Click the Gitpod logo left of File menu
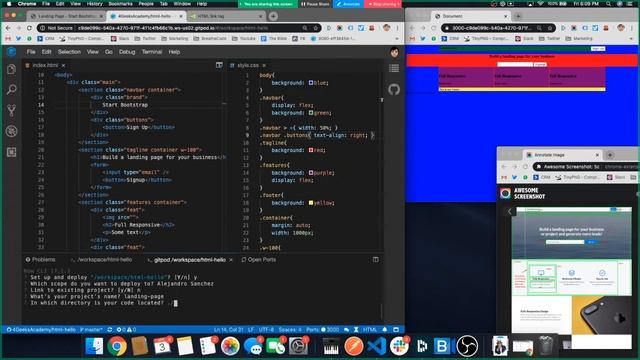Screen dimensions: 640x360 click(x=11, y=52)
